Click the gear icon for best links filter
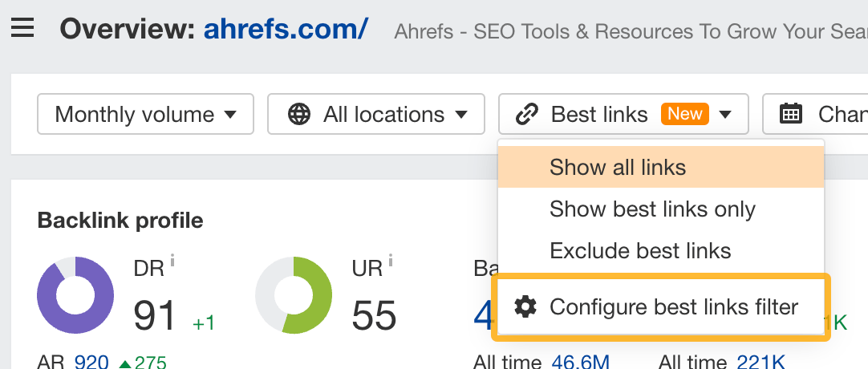 click(x=525, y=306)
